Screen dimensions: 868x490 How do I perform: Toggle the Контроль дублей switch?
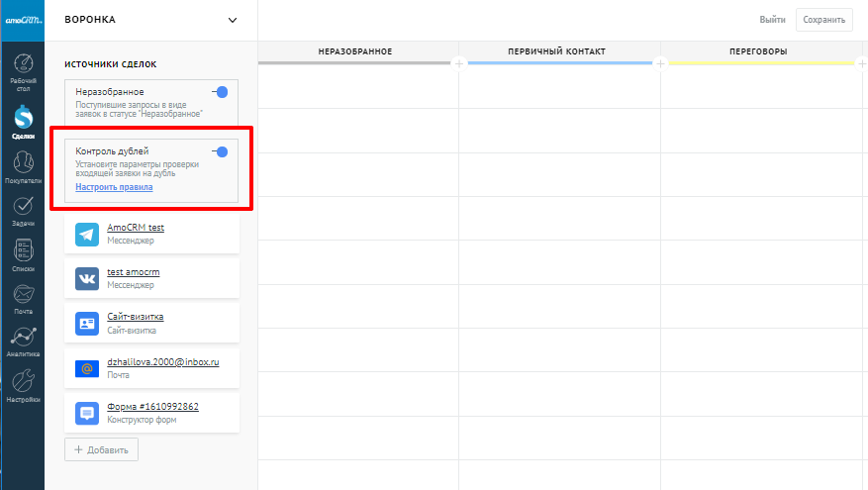221,151
